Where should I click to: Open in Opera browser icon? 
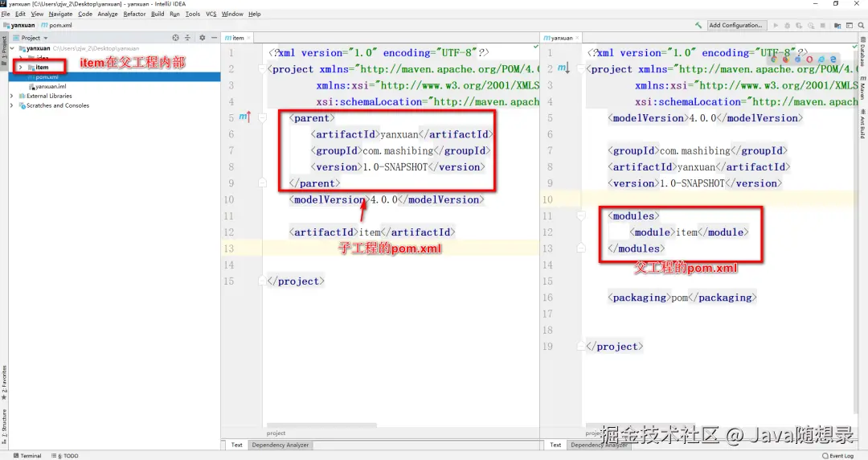pyautogui.click(x=809, y=60)
